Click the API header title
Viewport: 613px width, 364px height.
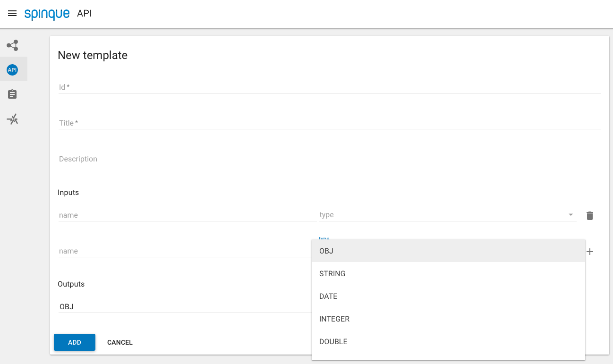(85, 13)
